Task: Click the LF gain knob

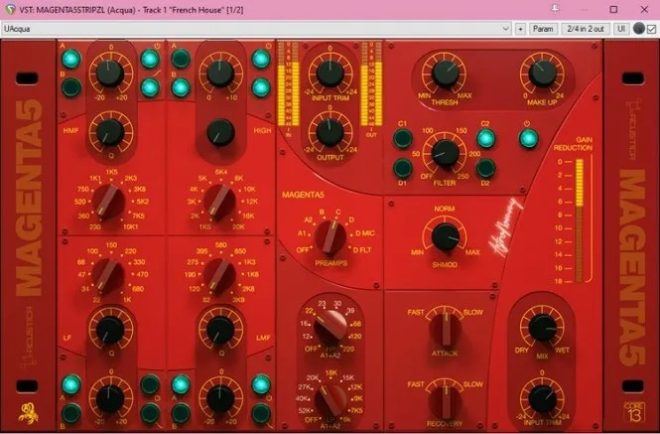Action: point(110,399)
